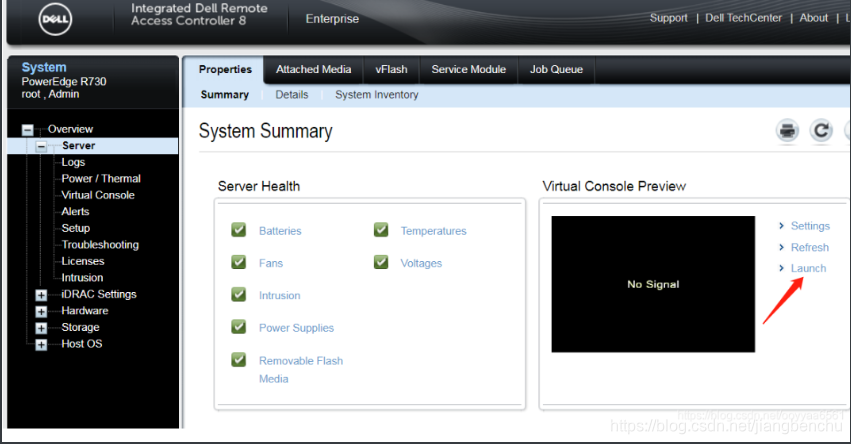Open the Fans health link
The width and height of the screenshot is (851, 444).
pyautogui.click(x=271, y=263)
